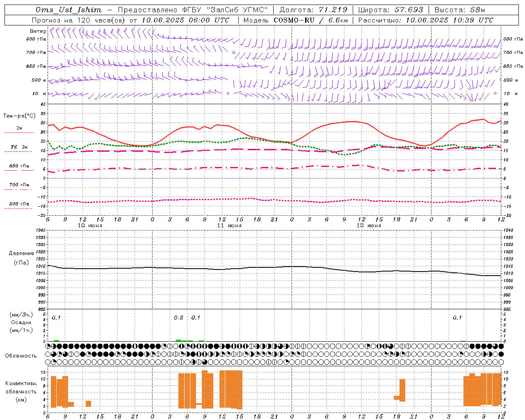Viewport: 525px width, 420px height.
Task: Click the latitude value 57.693
Action: coord(409,10)
